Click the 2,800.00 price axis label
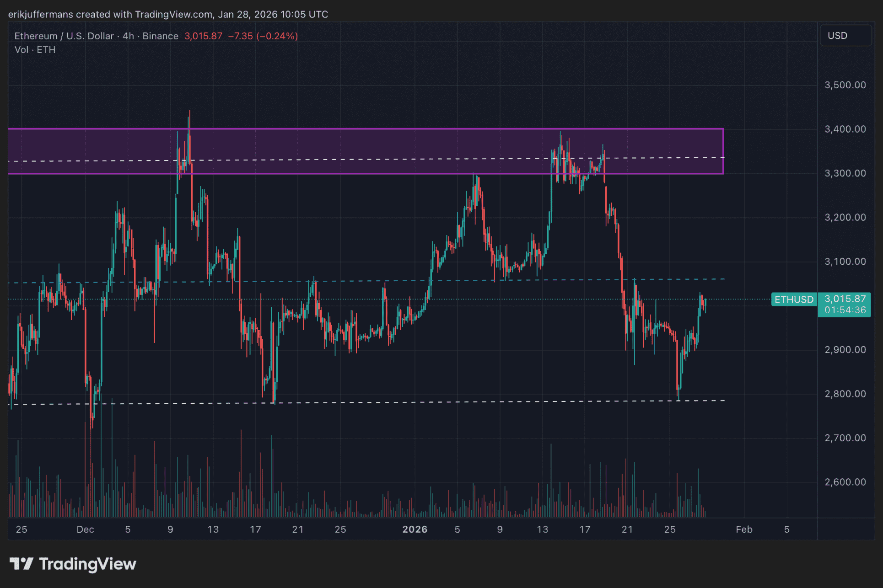Screen dimensions: 883x588 [x=845, y=394]
